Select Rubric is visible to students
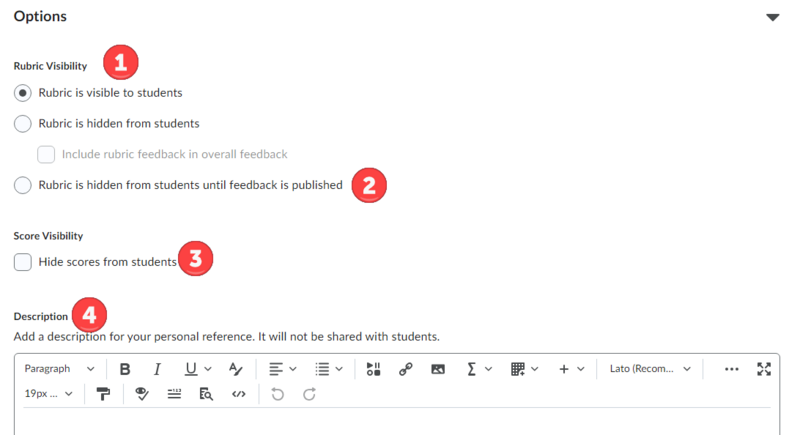800x435 pixels. tap(22, 93)
